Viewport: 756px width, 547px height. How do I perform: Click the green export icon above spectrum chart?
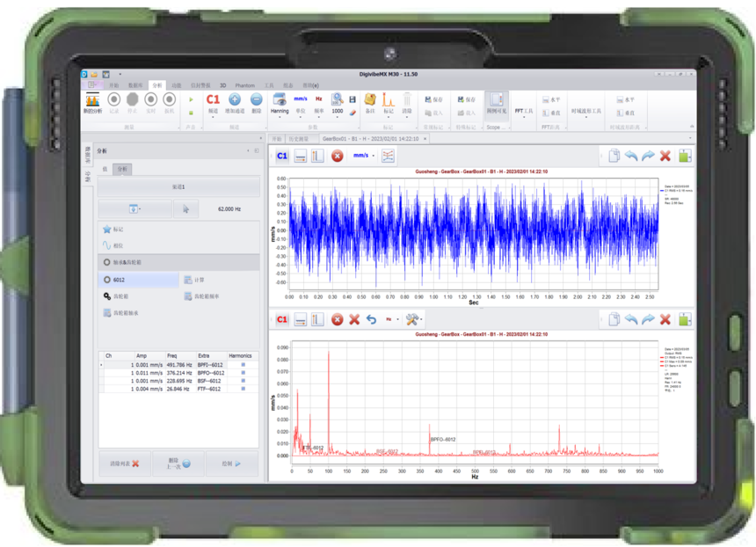tap(684, 319)
